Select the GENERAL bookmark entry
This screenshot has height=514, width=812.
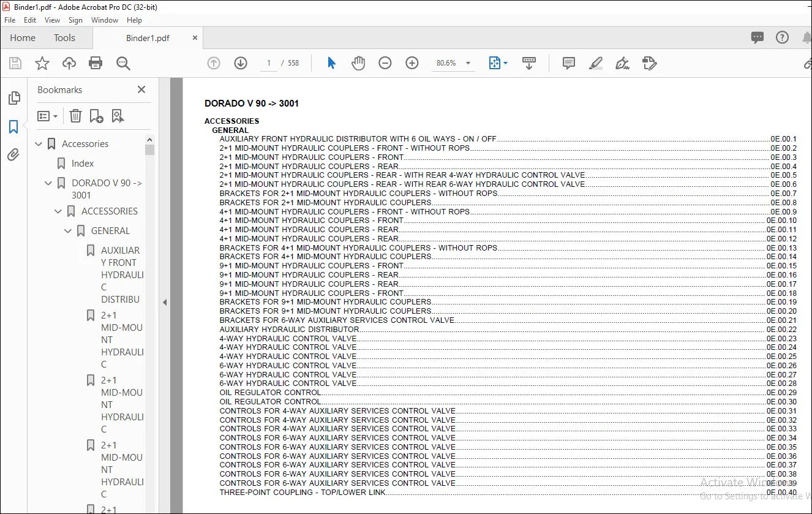(x=110, y=231)
